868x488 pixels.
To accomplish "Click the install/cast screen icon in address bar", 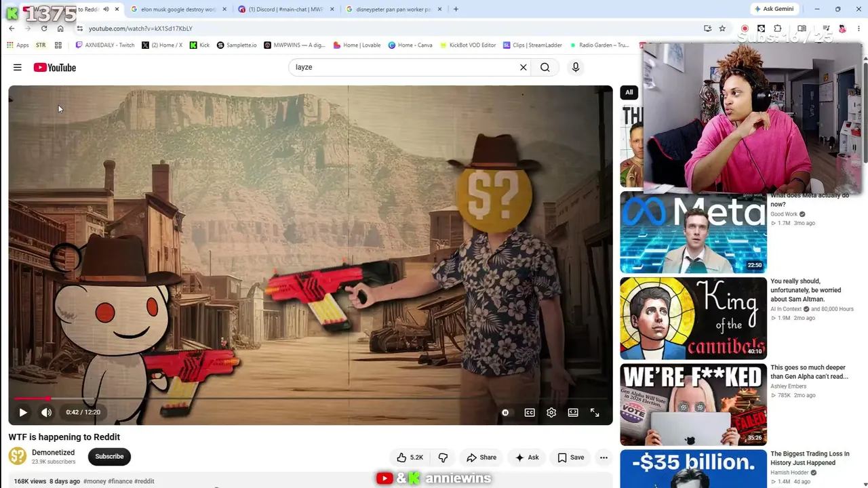I will (707, 28).
